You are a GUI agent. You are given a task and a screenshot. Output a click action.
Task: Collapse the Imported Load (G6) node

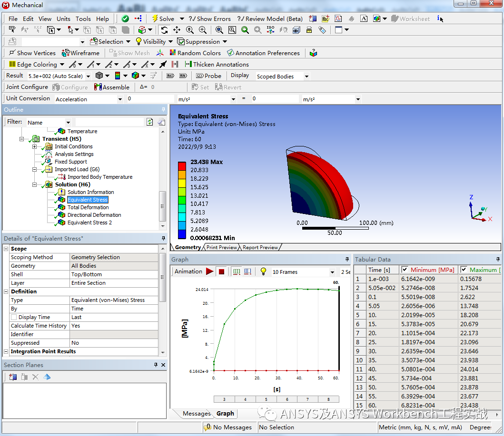click(x=34, y=170)
